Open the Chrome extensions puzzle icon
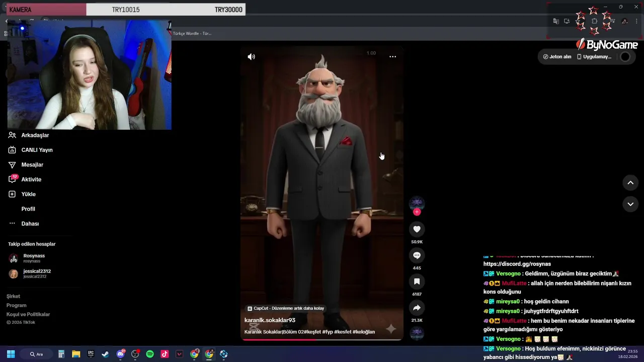This screenshot has height=362, width=644. [595, 21]
